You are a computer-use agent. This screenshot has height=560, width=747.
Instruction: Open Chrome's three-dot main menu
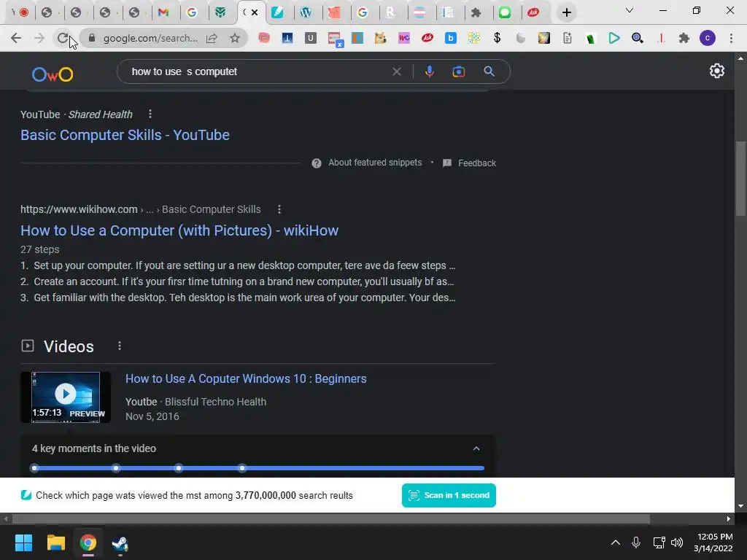pos(731,38)
